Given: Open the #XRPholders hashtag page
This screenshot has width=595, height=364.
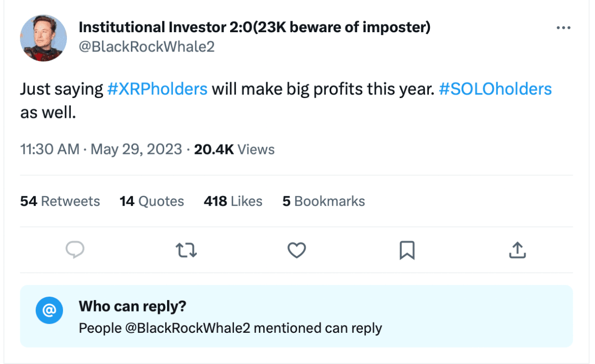Looking at the screenshot, I should pyautogui.click(x=157, y=89).
